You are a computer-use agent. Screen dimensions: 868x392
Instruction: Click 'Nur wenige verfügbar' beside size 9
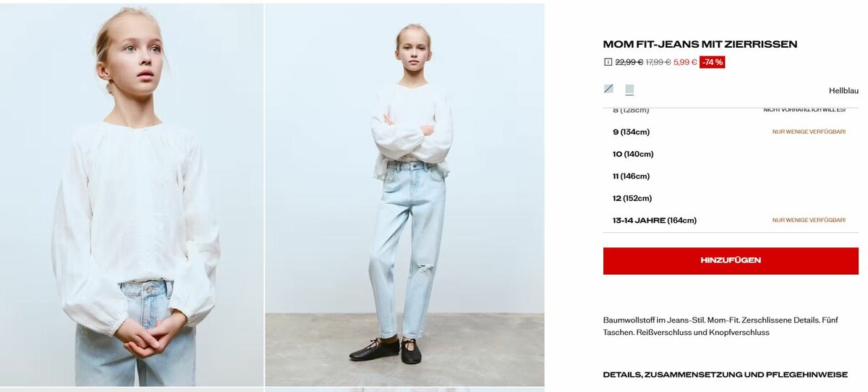point(809,132)
